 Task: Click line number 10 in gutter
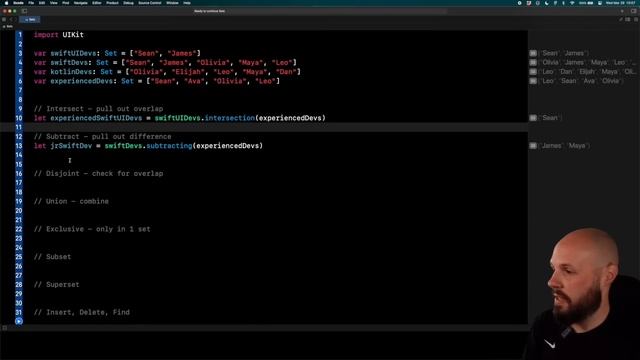point(19,118)
